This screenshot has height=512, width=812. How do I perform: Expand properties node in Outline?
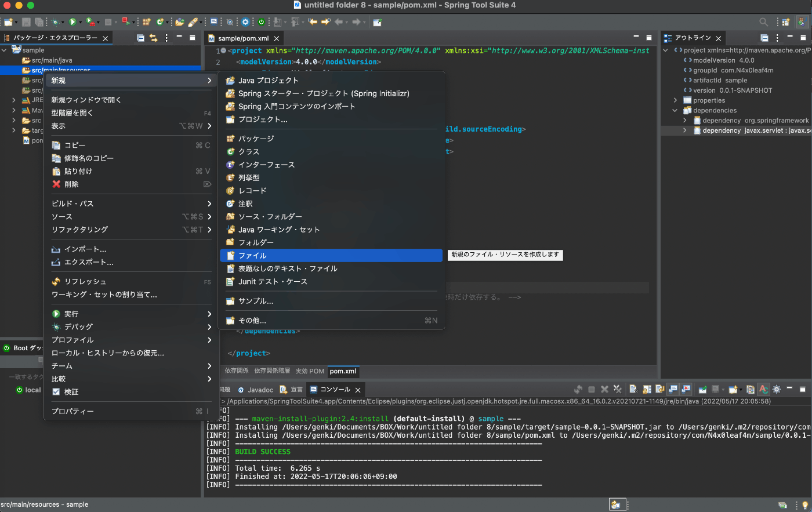675,100
